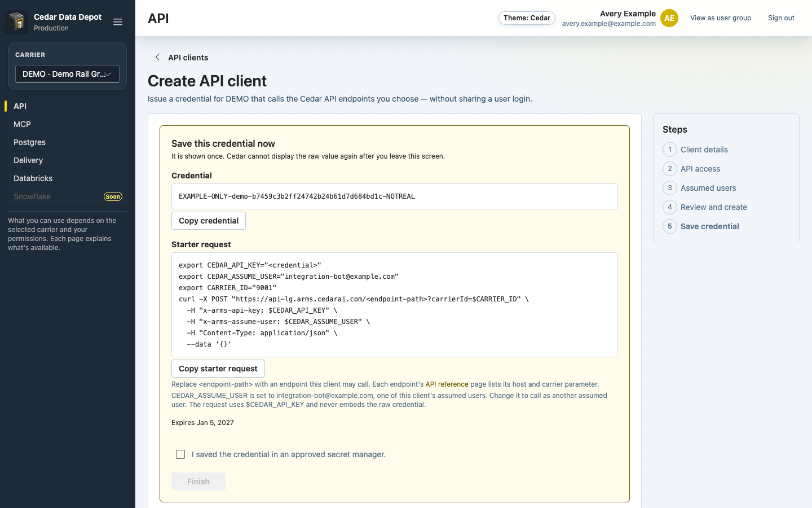Viewport: 812px width, 508px height.
Task: Click the Production environment label
Action: click(51, 28)
